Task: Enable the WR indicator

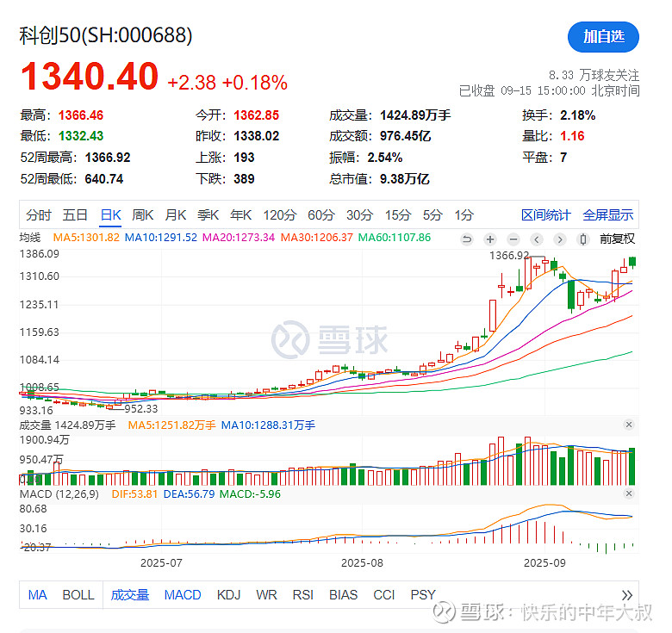Action: (x=266, y=595)
